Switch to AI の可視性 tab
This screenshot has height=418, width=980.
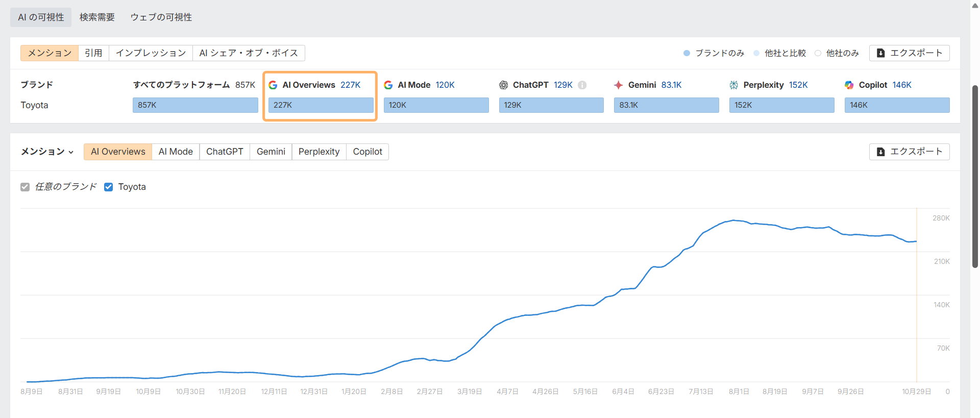(x=41, y=17)
